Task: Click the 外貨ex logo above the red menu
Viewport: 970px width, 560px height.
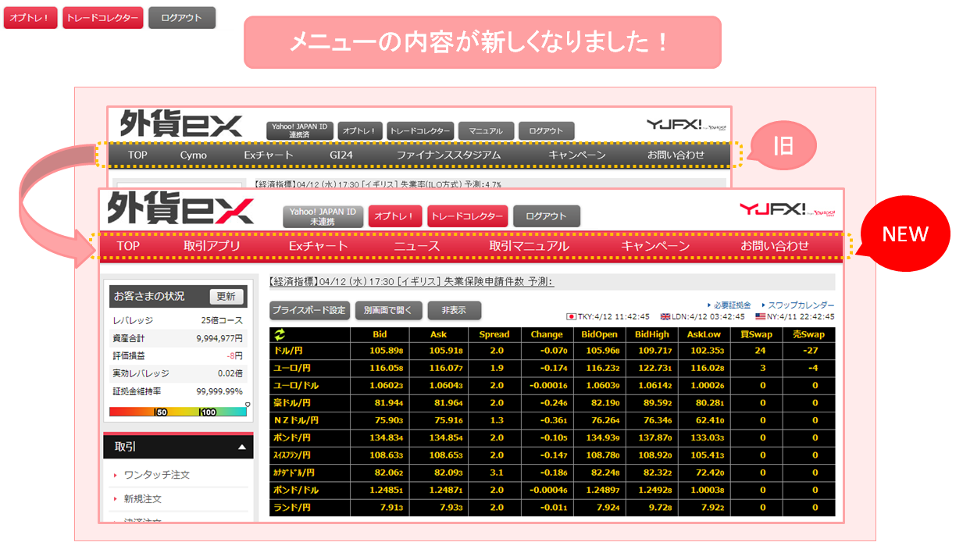Action: (x=180, y=211)
